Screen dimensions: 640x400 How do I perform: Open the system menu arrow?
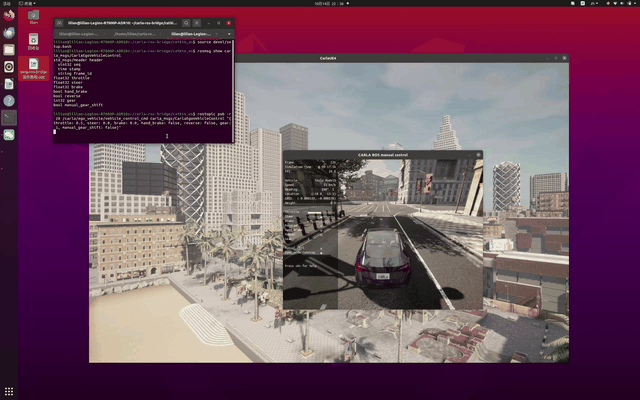pos(635,3)
